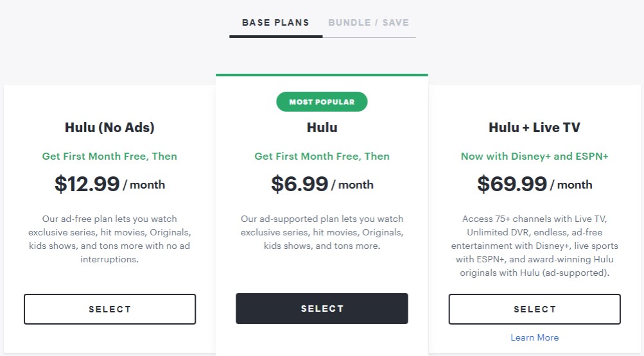Viewport: 644px width, 356px height.
Task: Select the Hulu (No Ads) plan
Action: (110, 309)
